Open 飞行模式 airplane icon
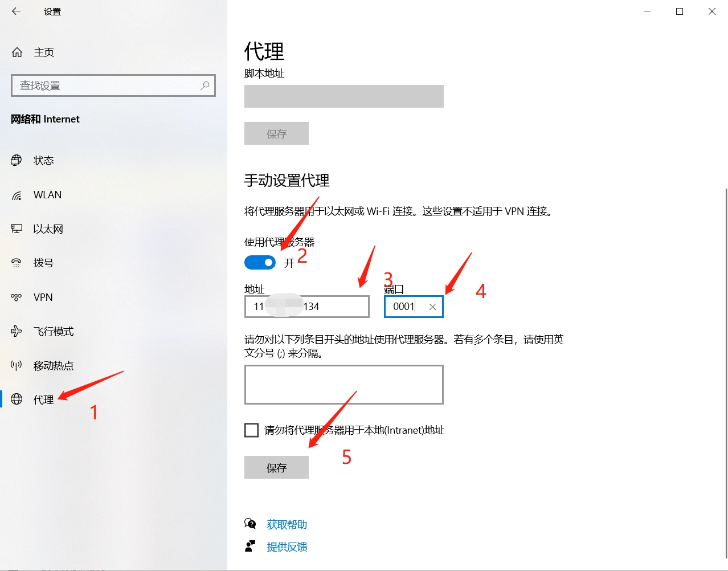728x571 pixels. point(17,331)
